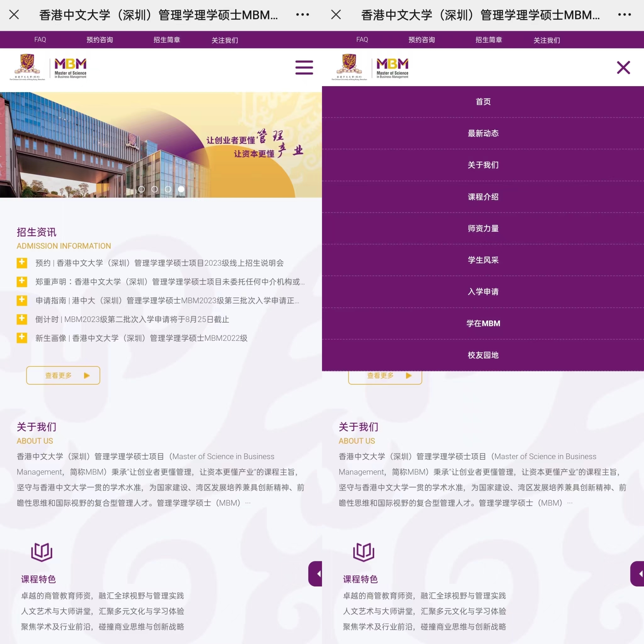Screen dimensions: 644x644
Task: Select the third carousel dot indicator
Action: (x=168, y=189)
